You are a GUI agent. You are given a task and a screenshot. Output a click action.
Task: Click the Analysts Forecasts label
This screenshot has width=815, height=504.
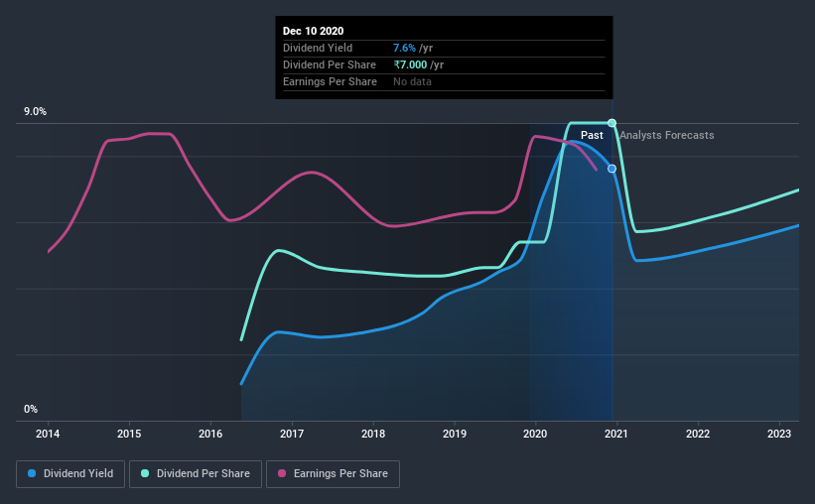pos(667,135)
